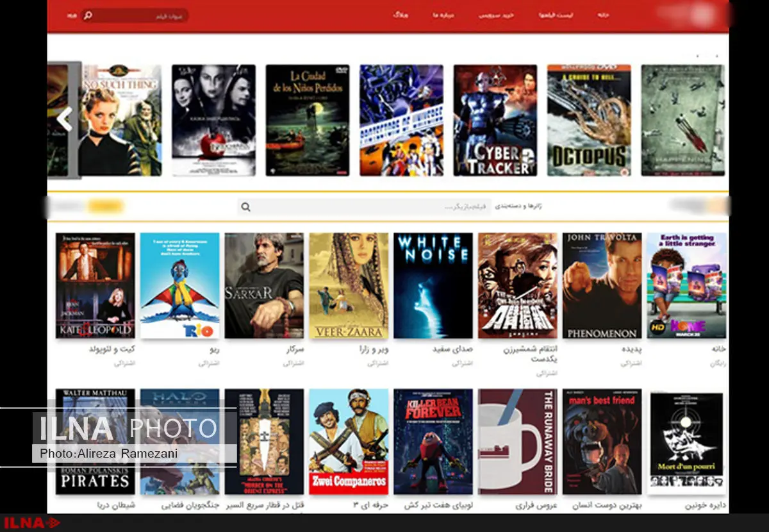This screenshot has width=769, height=532.
Task: Select the Cyber Tracker 2 carousel poster
Action: 495,120
